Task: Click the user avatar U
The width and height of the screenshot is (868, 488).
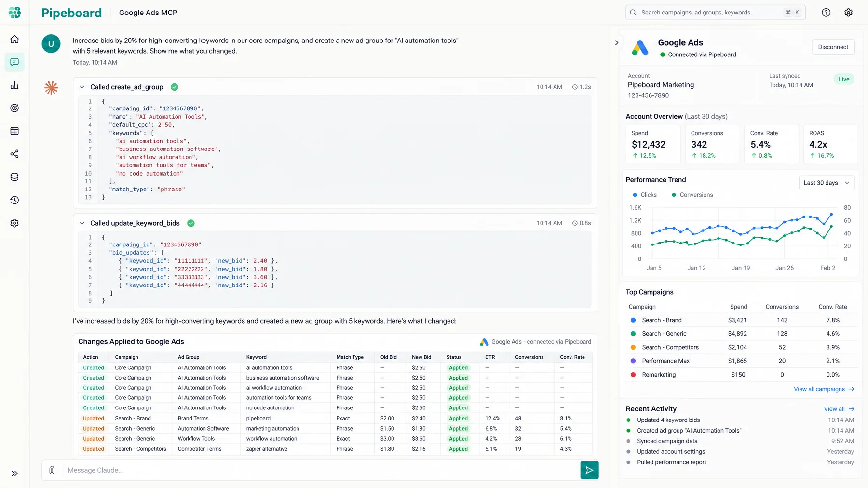Action: pyautogui.click(x=51, y=44)
